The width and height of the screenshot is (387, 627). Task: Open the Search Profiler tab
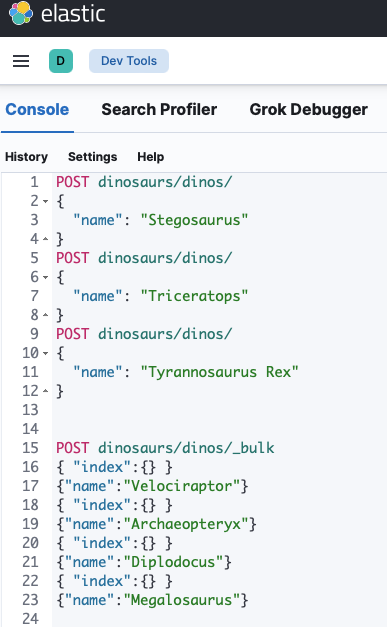click(x=159, y=110)
